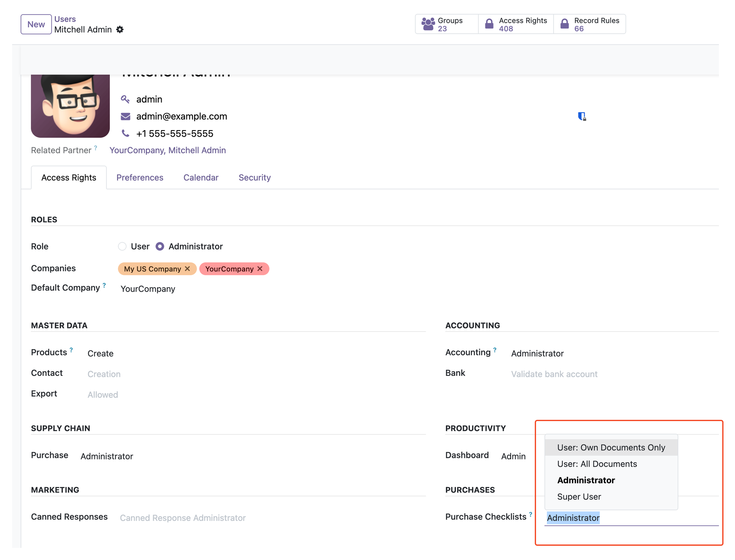Viewport: 735px width, 560px height.
Task: Click the lock icon on Access Rights 408
Action: tap(489, 23)
